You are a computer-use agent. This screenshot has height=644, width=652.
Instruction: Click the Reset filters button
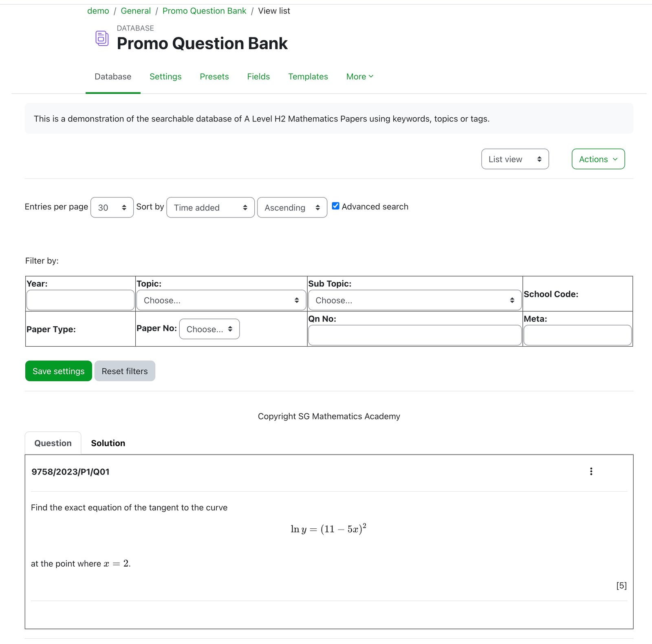click(x=125, y=371)
